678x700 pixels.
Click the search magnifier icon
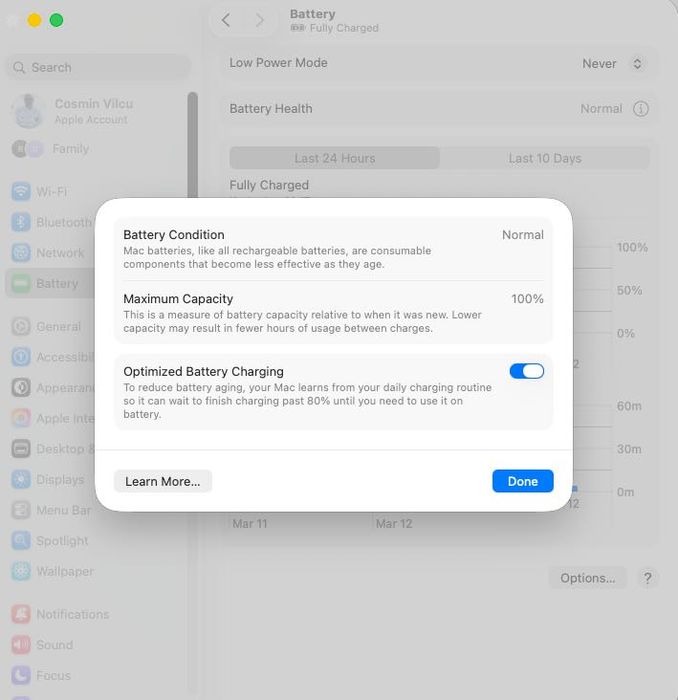pos(19,67)
